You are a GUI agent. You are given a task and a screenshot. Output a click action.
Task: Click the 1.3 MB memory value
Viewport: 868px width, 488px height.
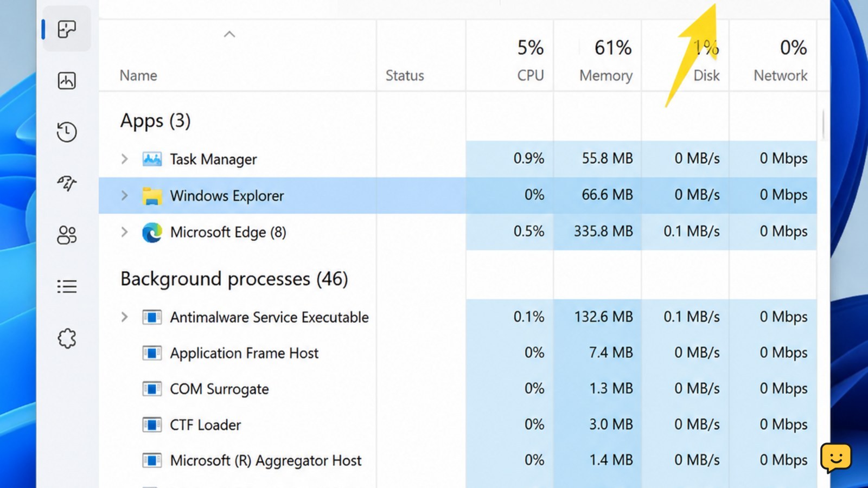(611, 388)
